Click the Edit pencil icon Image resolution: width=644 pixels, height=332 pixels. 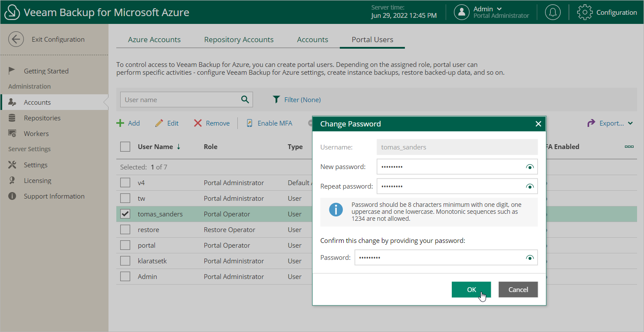point(159,123)
